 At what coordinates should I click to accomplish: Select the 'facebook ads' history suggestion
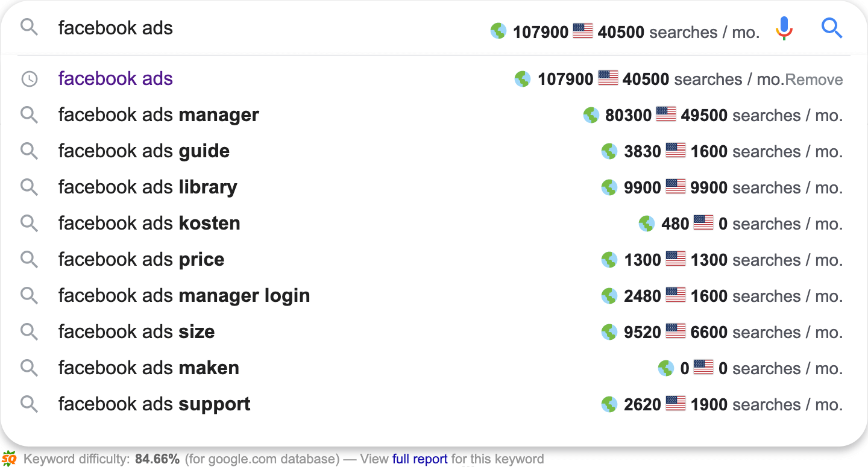pos(434,79)
